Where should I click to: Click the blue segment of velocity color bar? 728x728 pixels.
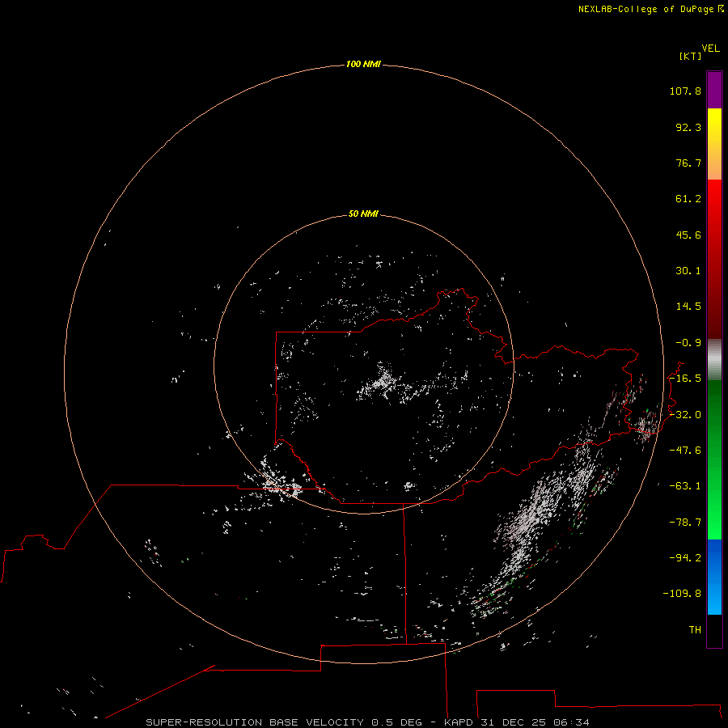[714, 577]
